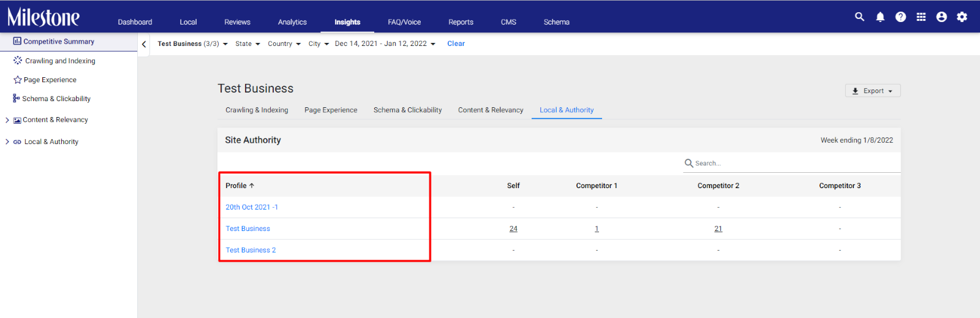This screenshot has height=318, width=980.
Task: Open the apps grid icon
Action: tap(921, 17)
